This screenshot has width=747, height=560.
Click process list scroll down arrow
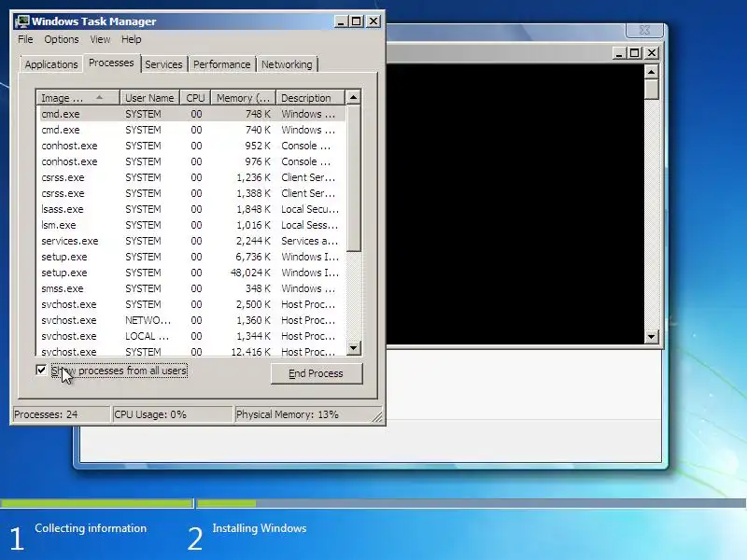353,347
